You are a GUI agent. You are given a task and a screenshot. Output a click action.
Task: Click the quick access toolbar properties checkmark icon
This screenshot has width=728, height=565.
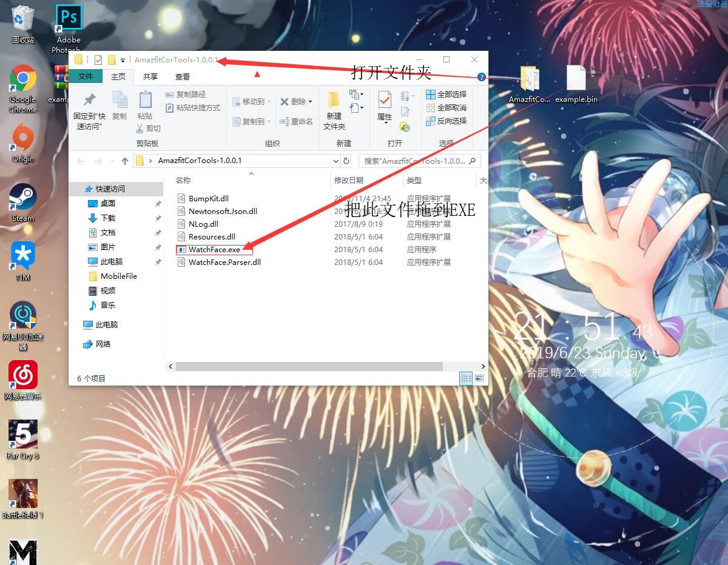pos(98,59)
